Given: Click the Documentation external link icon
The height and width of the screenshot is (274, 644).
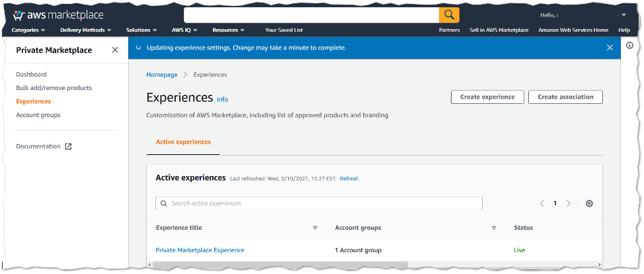Looking at the screenshot, I should (x=69, y=146).
